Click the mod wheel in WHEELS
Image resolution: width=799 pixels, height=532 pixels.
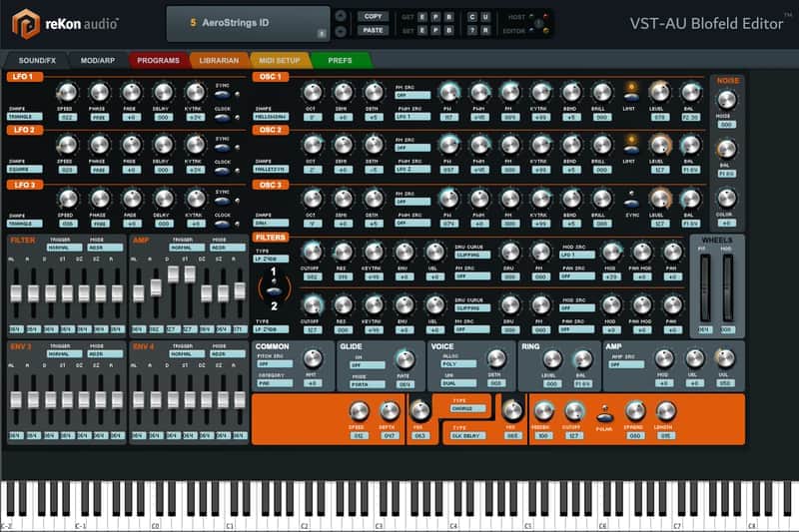pos(728,287)
